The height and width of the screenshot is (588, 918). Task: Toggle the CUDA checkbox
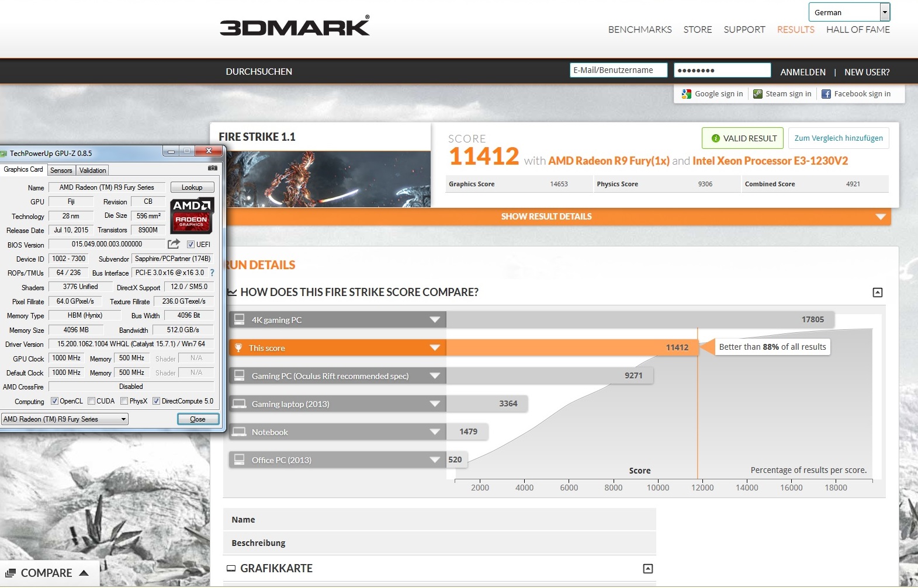(91, 401)
